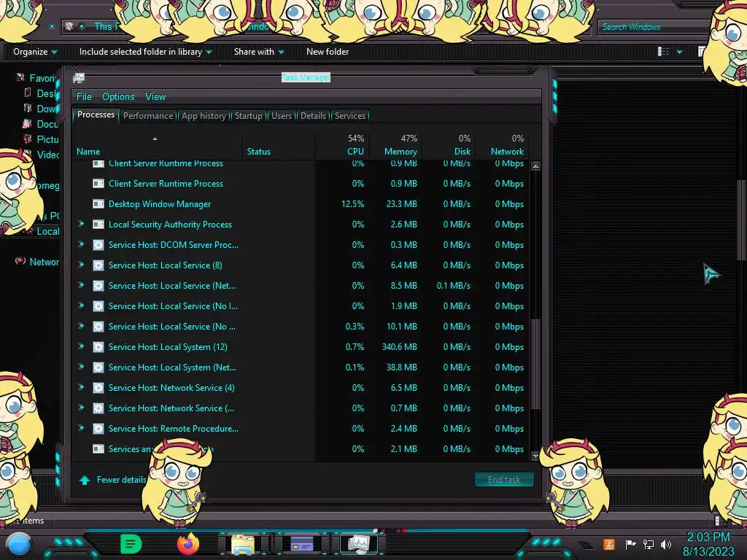747x560 pixels.
Task: Click the gear icon of Service Host: Local System (12)
Action: [98, 346]
